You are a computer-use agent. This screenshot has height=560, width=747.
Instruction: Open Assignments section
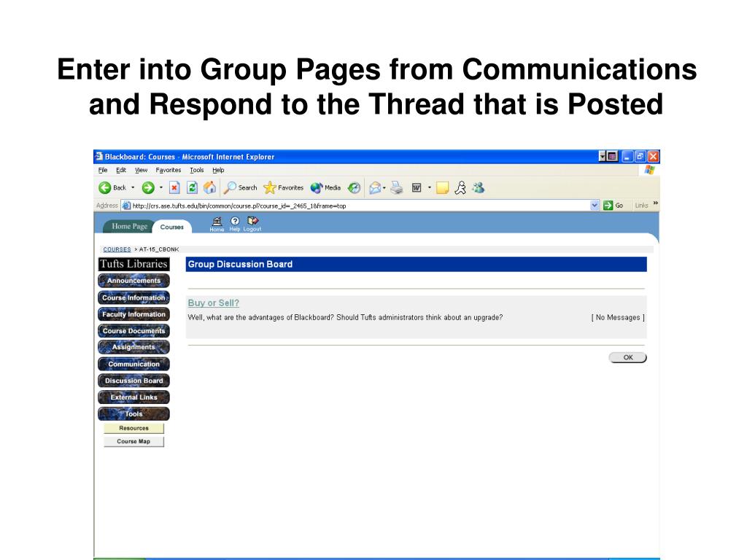[x=134, y=347]
